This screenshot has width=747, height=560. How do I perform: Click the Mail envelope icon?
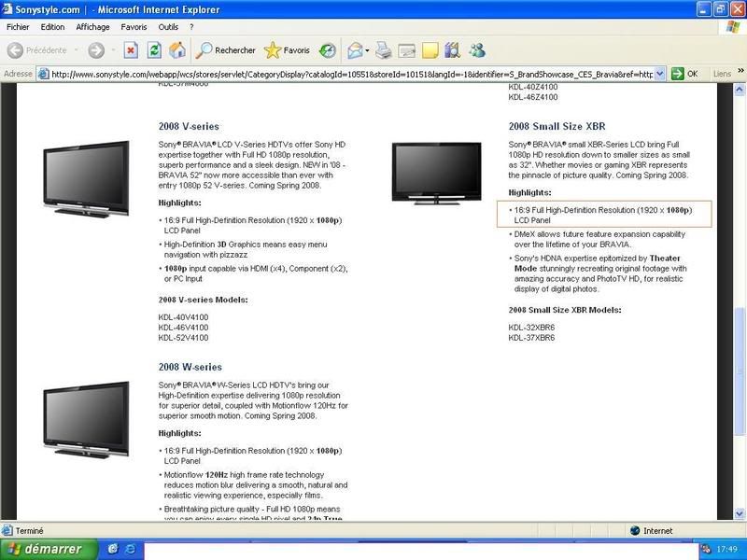(x=355, y=50)
